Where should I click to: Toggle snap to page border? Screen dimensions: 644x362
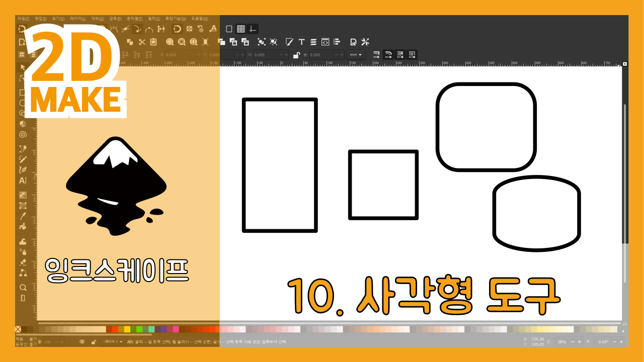pos(229,29)
